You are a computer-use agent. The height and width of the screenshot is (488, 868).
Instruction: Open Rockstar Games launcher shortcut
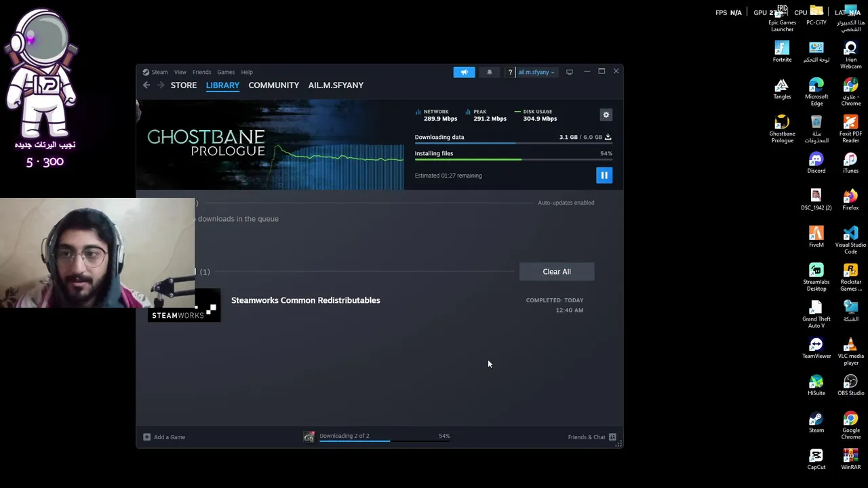click(x=850, y=277)
